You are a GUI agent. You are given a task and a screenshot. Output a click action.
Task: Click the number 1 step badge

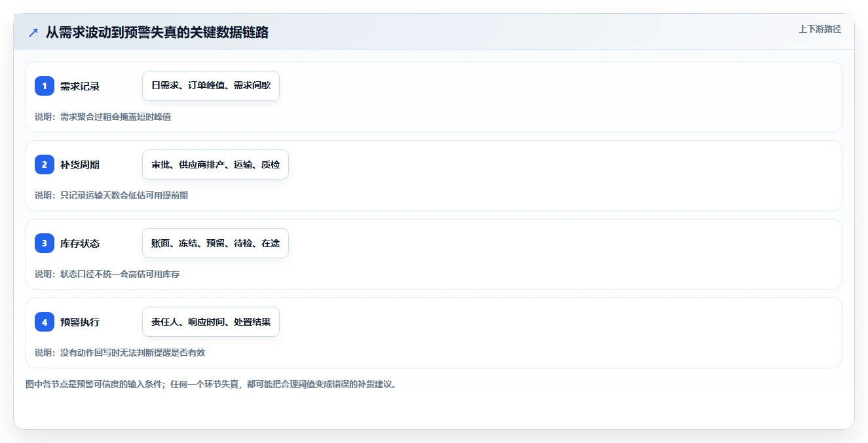[45, 86]
